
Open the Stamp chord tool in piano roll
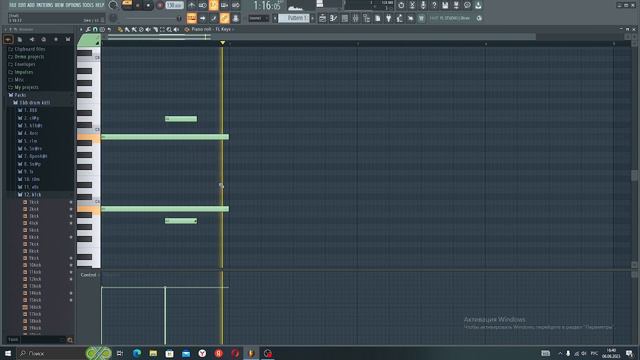102,29
